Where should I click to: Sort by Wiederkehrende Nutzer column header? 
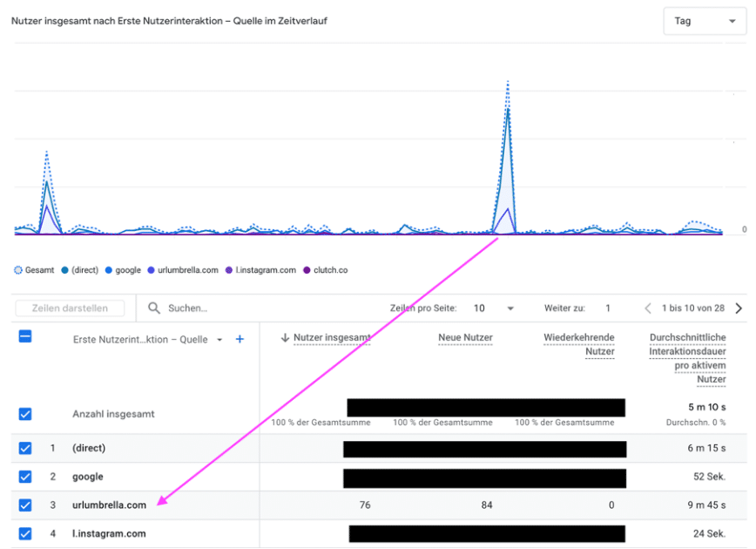(579, 344)
